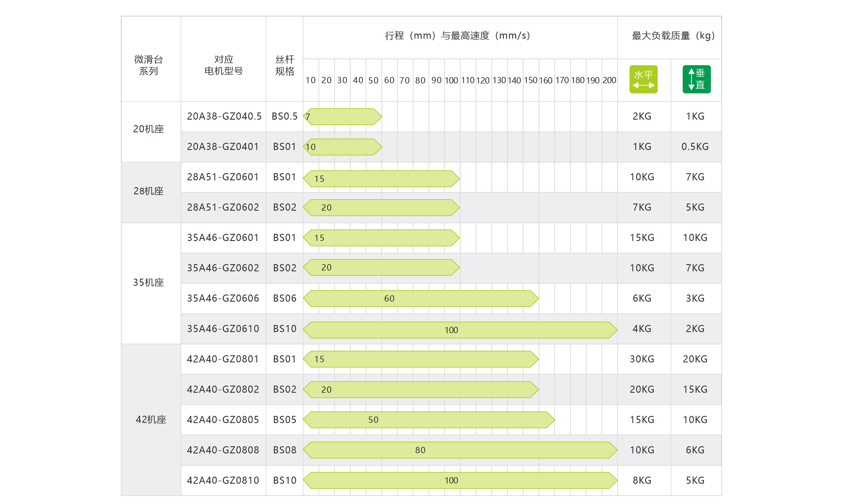Click the 150 stroke scale header label
Screen dimensions: 844x504
point(531,80)
